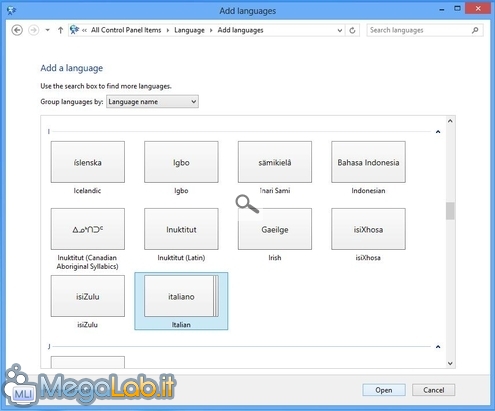Select the isiXhosa language tile
495x411 pixels.
(368, 229)
